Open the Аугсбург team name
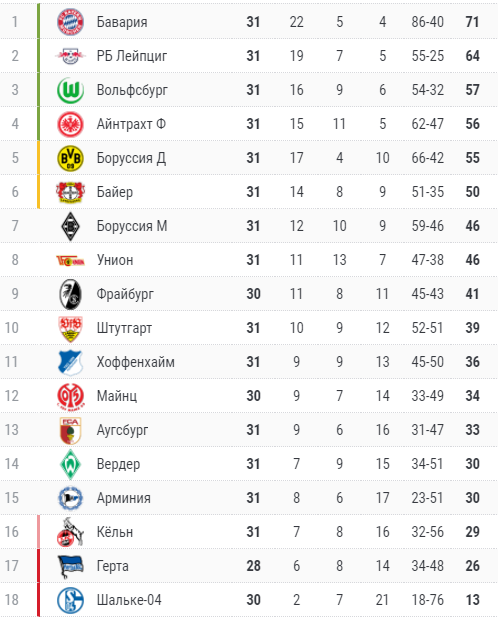The width and height of the screenshot is (498, 622). coord(122,430)
